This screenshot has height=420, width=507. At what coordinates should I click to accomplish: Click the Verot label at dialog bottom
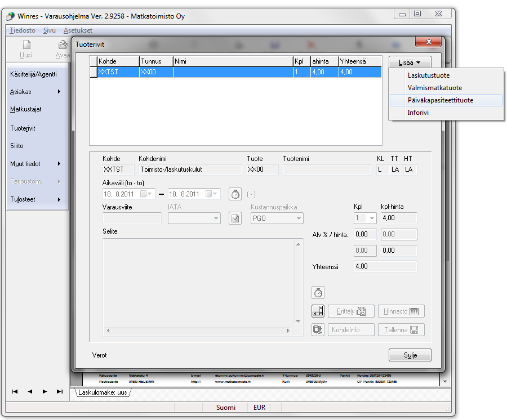[x=99, y=355]
